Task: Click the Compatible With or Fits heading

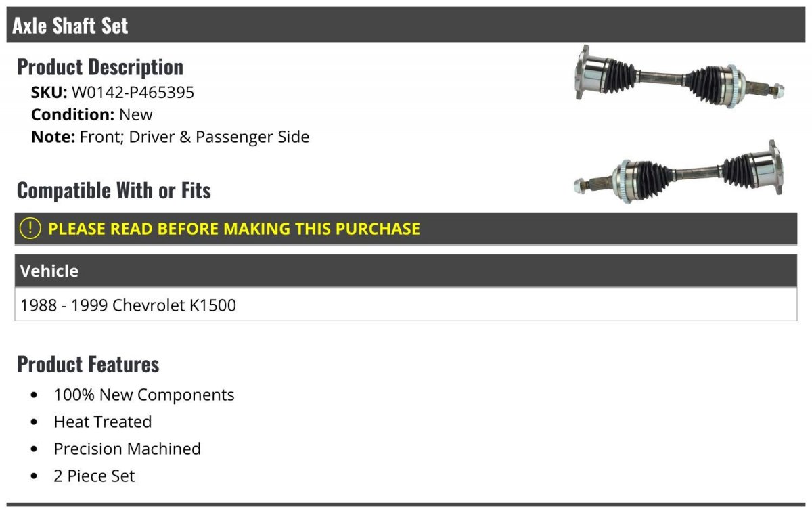Action: tap(114, 191)
